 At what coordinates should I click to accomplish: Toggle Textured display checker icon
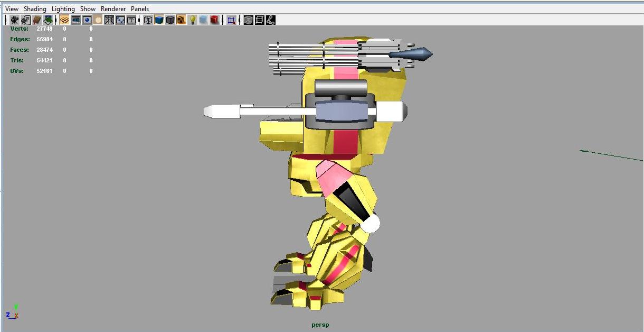[x=181, y=20]
